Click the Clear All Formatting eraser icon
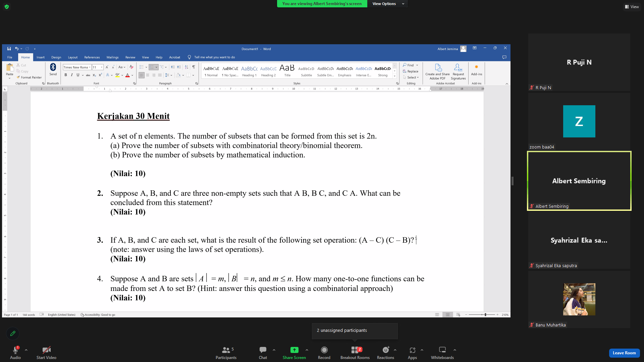This screenshot has width=644, height=362. pyautogui.click(x=131, y=67)
